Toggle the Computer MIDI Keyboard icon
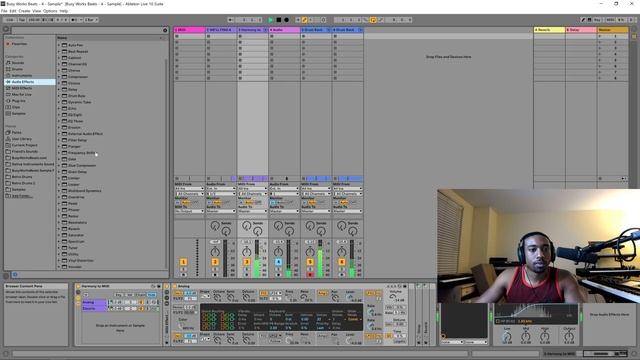This screenshot has width=640, height=360. click(589, 20)
